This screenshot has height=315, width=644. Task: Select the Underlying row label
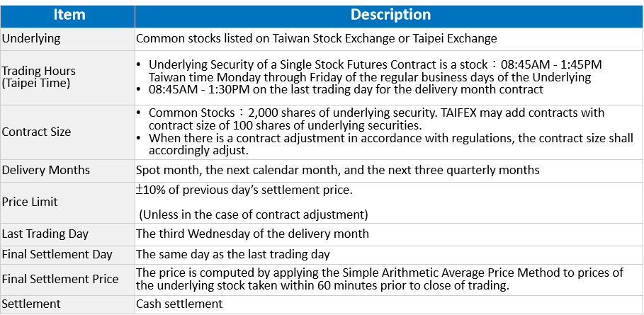[31, 38]
